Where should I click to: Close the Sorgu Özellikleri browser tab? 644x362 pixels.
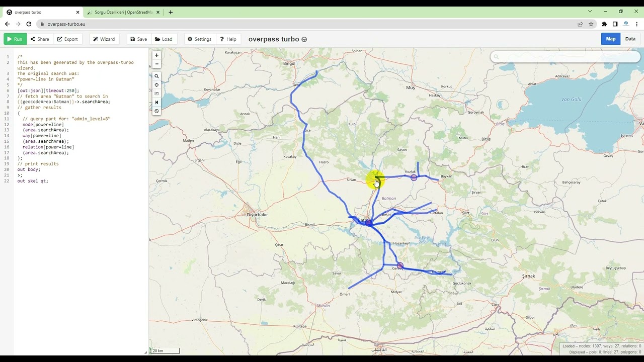point(158,12)
